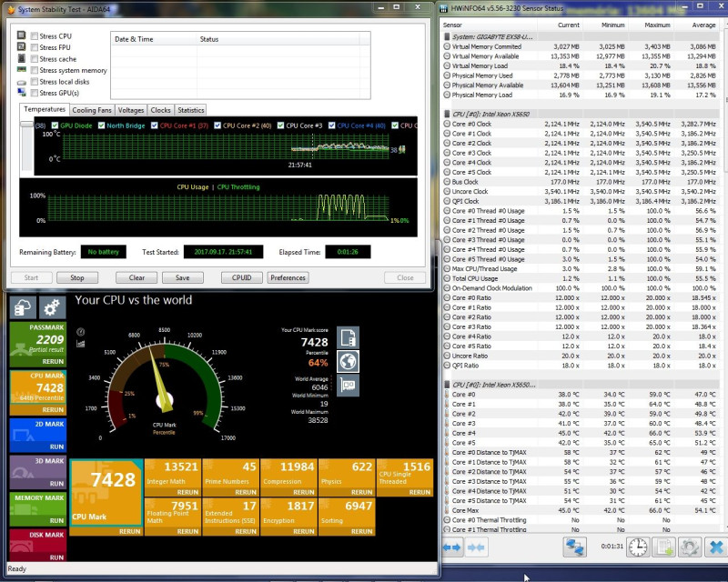
Task: Click HWiNFO clock reset icon
Action: (x=638, y=547)
